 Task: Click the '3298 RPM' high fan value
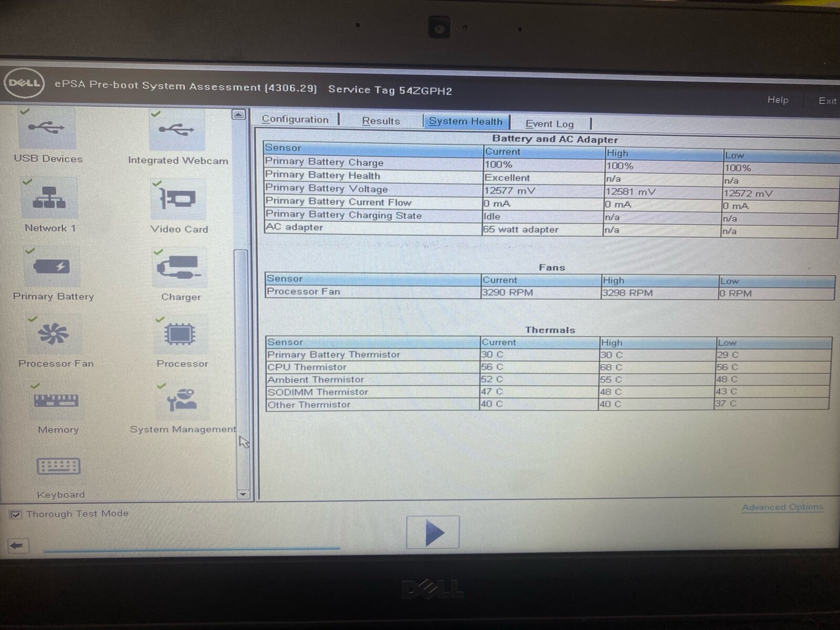tap(627, 293)
